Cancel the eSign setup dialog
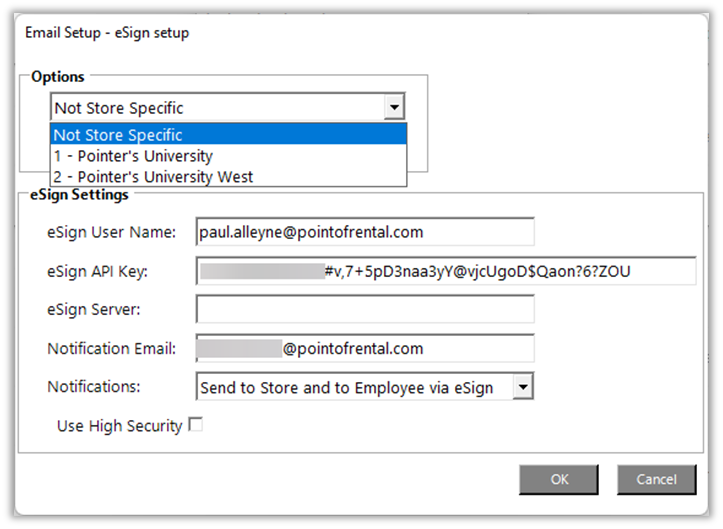The height and width of the screenshot is (529, 723). [656, 479]
